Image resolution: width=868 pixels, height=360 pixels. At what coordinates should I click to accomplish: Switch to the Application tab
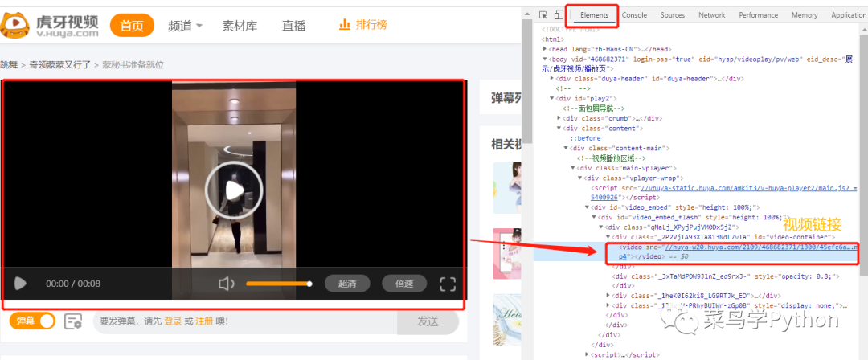pyautogui.click(x=848, y=15)
